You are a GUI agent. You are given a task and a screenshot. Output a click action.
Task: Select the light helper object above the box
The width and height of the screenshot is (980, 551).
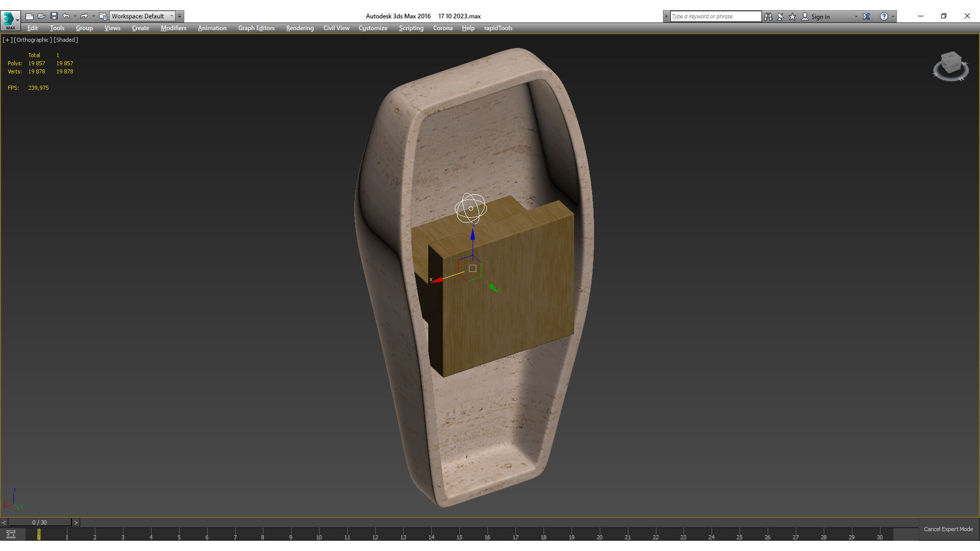471,208
